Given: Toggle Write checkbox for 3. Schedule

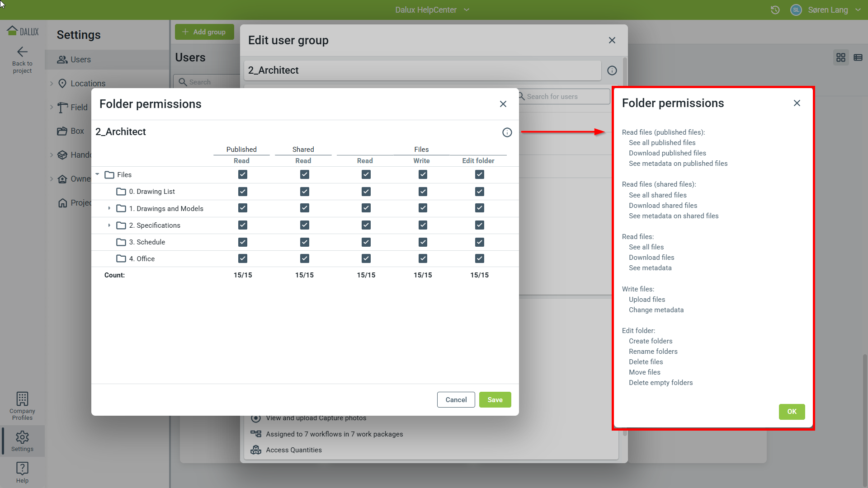Looking at the screenshot, I should pos(423,242).
